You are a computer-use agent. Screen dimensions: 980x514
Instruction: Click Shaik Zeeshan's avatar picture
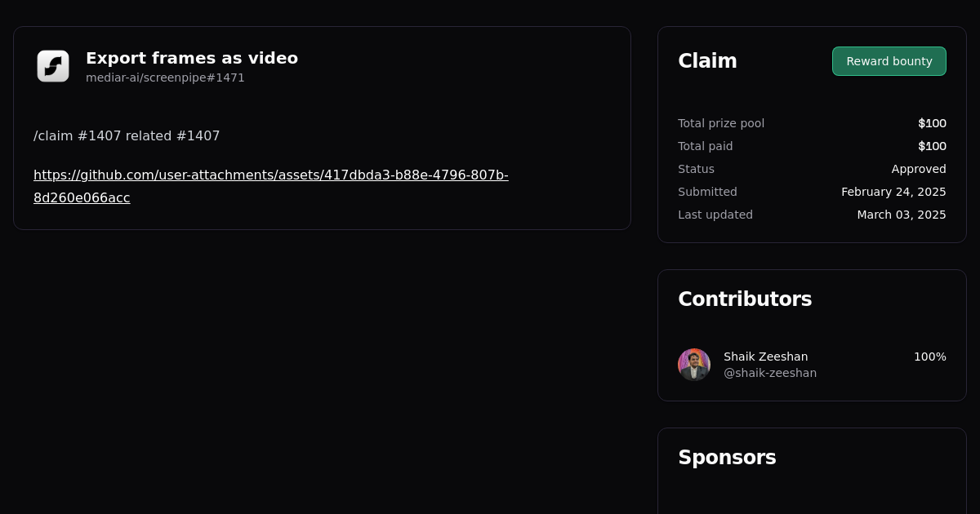click(694, 365)
